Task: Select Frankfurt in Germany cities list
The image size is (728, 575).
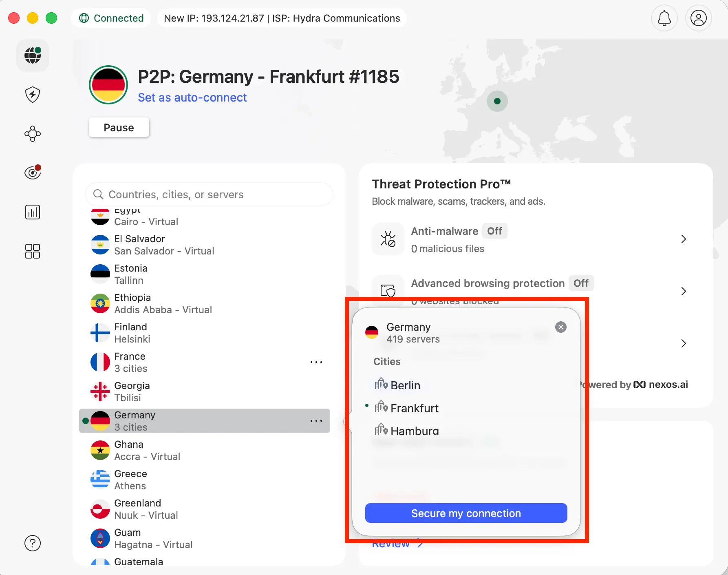Action: point(414,408)
